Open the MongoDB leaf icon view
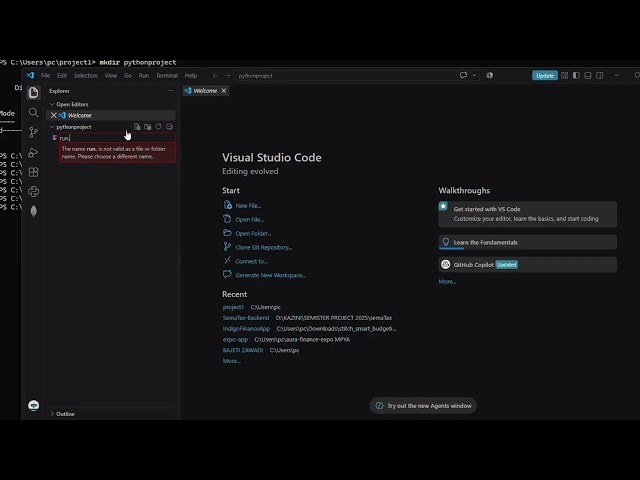Screen dimensions: 640x480 [x=33, y=211]
